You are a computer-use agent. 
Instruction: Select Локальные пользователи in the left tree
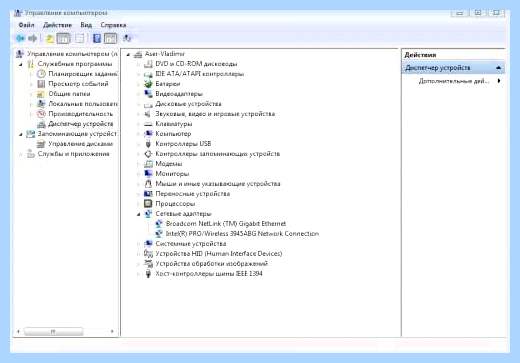click(83, 104)
